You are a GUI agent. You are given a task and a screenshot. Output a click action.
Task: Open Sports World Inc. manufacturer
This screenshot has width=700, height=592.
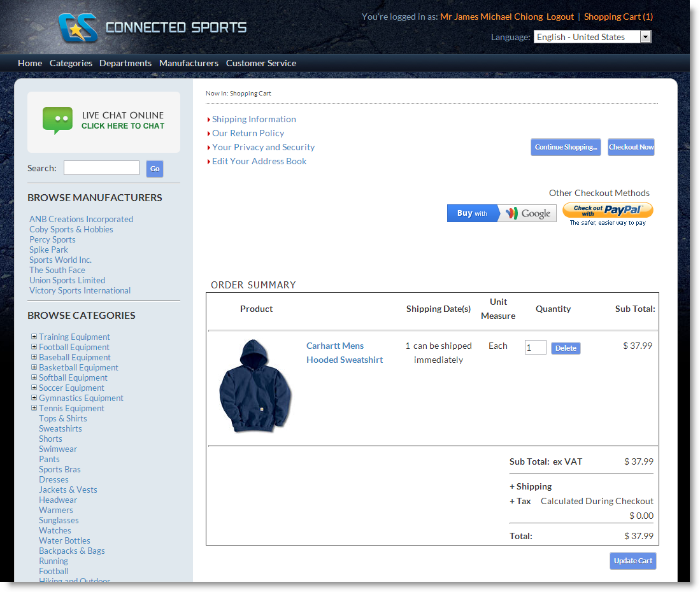tap(61, 260)
